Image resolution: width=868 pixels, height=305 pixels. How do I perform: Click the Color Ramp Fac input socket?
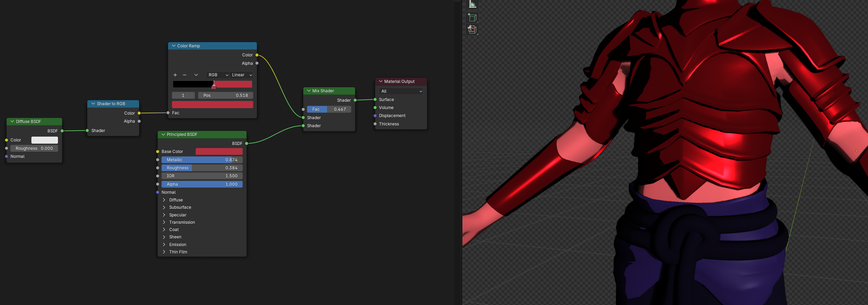tap(168, 113)
